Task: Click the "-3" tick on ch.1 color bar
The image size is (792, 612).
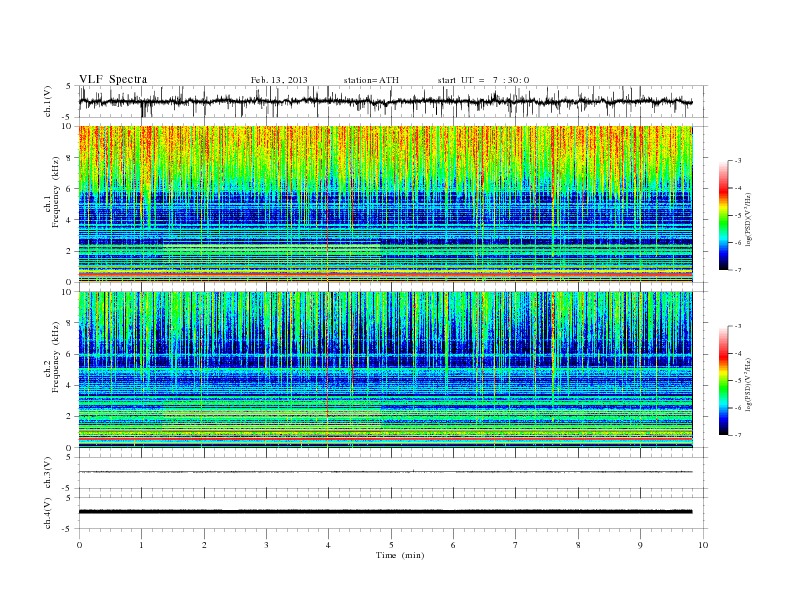Action: click(x=737, y=161)
